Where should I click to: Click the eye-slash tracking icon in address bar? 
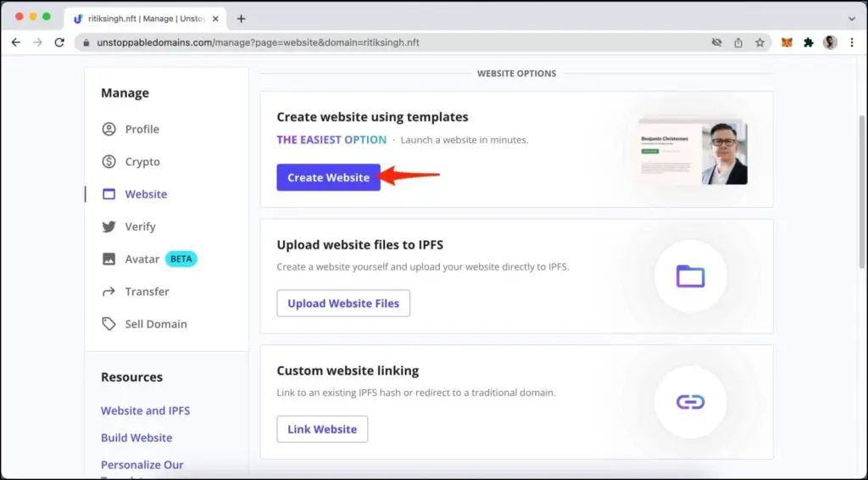tap(717, 42)
